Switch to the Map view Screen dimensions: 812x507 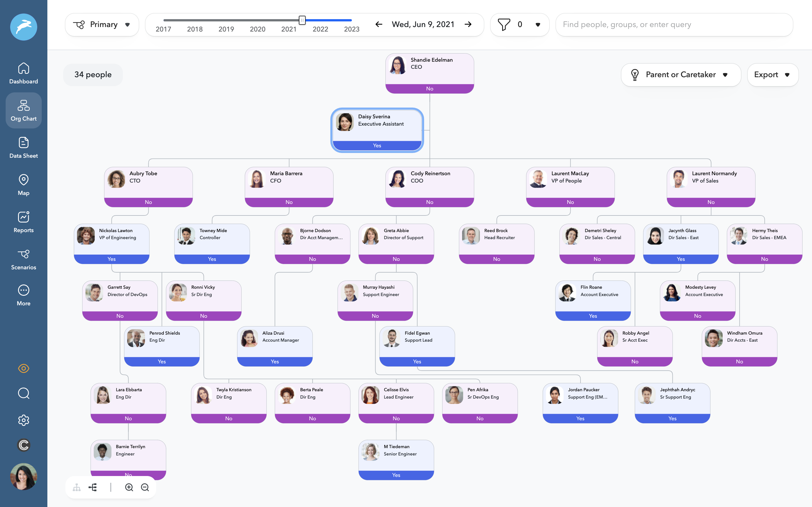23,184
